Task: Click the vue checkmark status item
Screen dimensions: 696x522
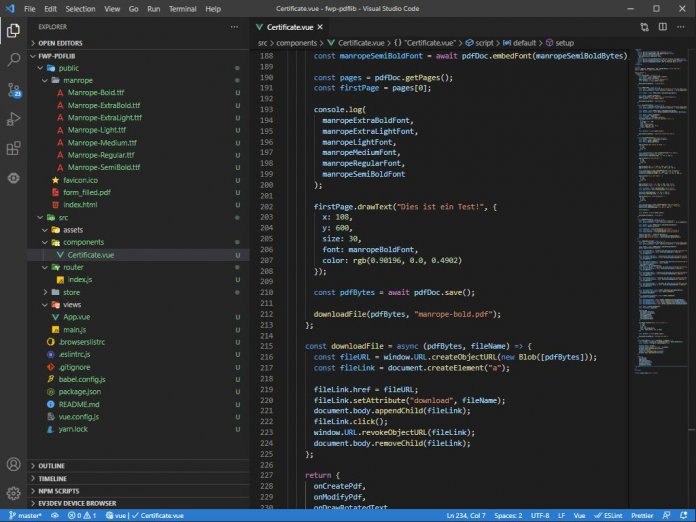Action: coord(145,515)
